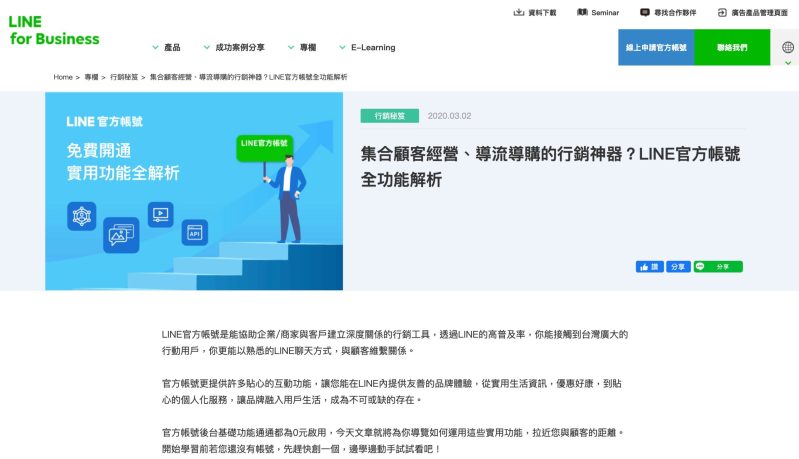Open the 成功案例分享 navigation menu

[x=240, y=47]
